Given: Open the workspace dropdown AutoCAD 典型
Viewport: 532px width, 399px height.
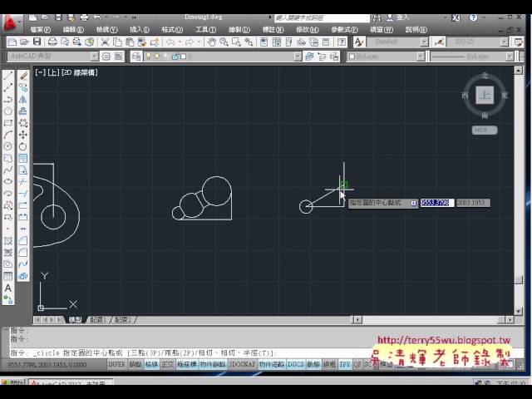Looking at the screenshot, I should click(x=94, y=57).
